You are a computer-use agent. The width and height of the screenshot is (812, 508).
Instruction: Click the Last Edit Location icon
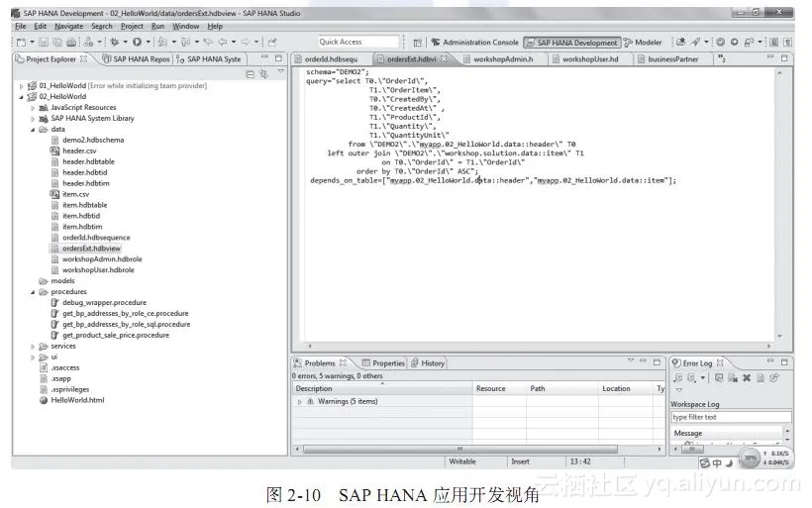[x=208, y=43]
